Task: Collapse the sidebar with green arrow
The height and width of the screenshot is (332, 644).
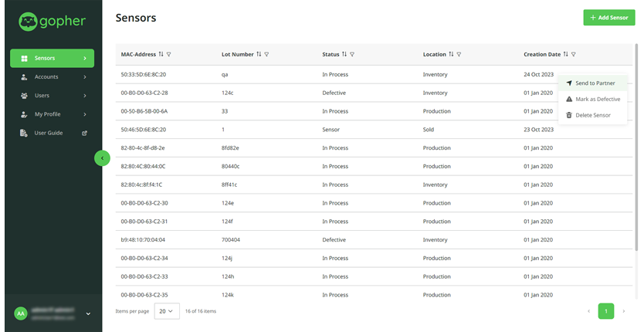Action: pos(102,158)
